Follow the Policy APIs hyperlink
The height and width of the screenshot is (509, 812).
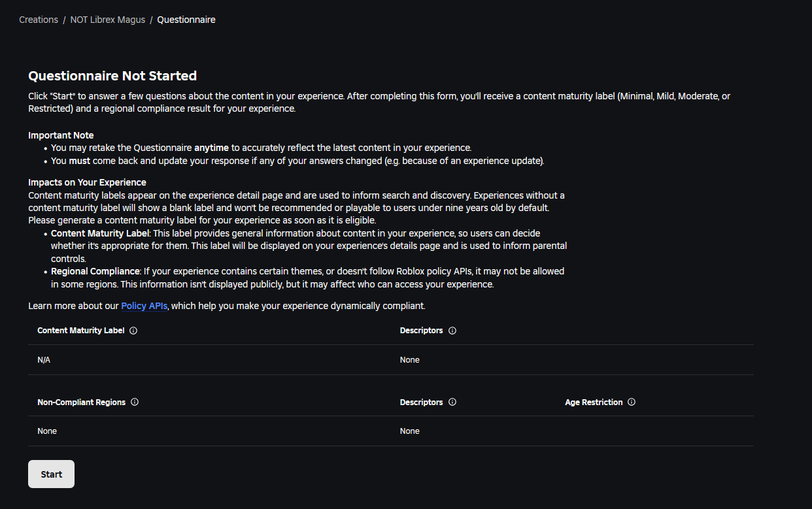pos(144,306)
